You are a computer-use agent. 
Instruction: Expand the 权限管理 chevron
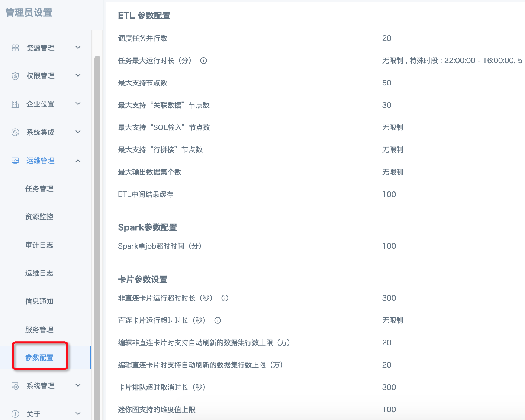coord(78,75)
